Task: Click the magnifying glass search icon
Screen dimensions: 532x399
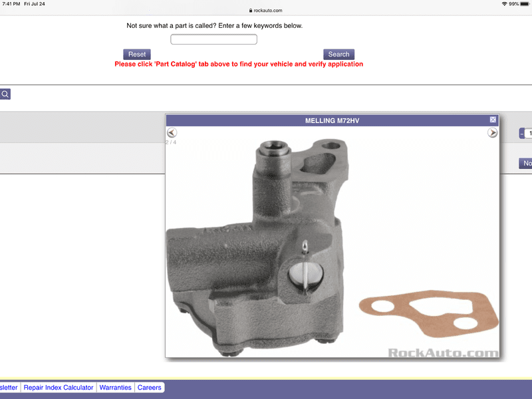Action: coord(5,94)
